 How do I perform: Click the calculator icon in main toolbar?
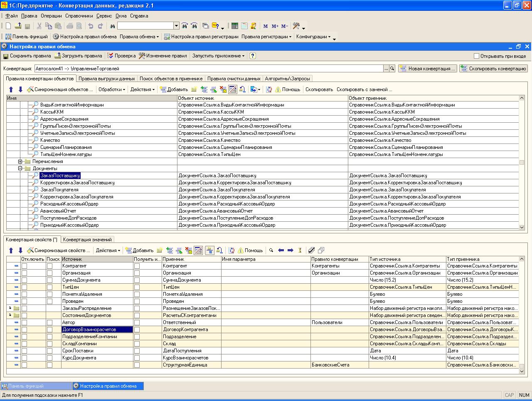tap(235, 26)
